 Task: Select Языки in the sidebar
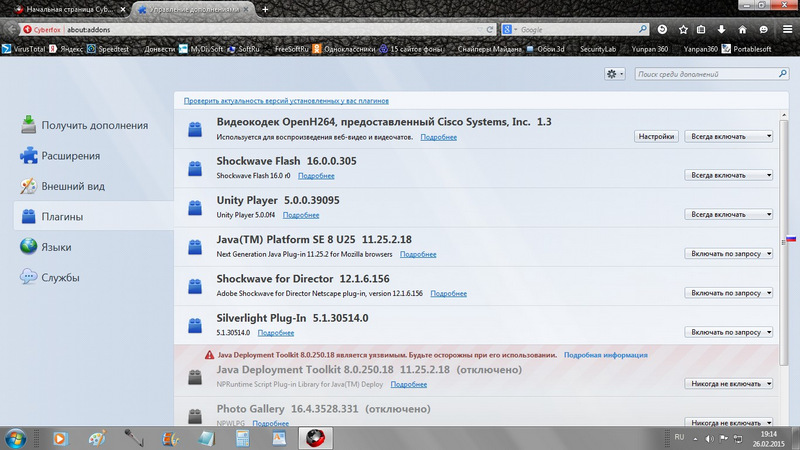point(46,247)
